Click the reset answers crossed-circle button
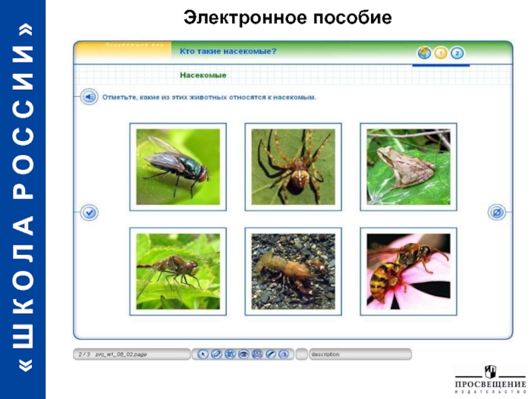Image resolution: width=532 pixels, height=399 pixels. click(x=497, y=212)
